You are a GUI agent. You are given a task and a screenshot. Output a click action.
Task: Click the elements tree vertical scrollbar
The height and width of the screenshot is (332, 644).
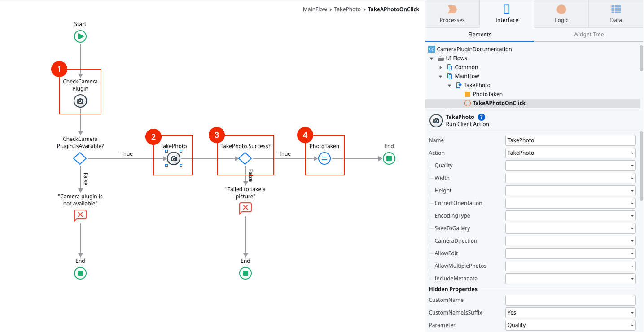pos(641,58)
